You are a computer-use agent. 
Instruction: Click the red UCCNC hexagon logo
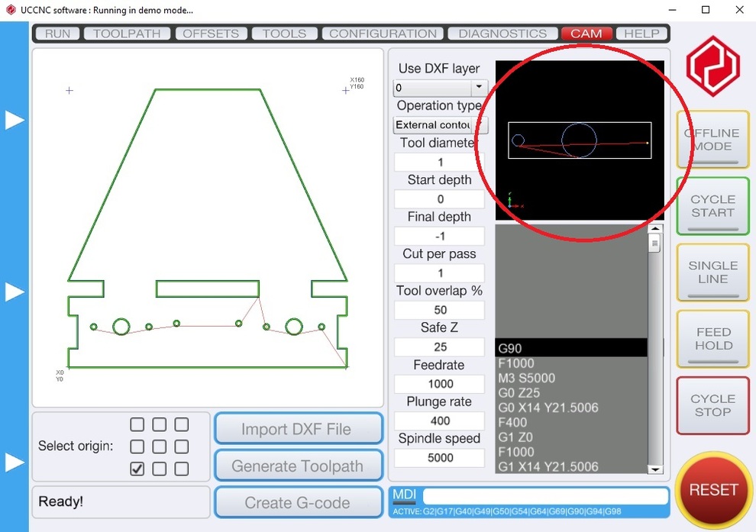[712, 66]
